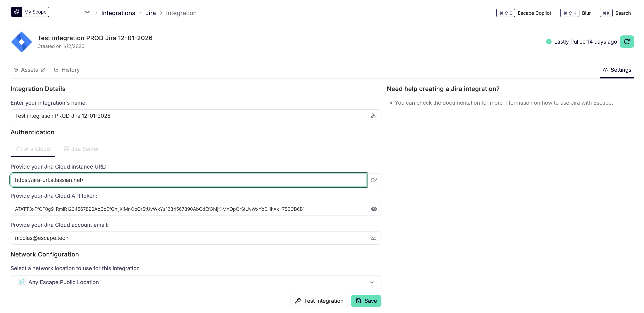
Task: Click the edit pen icon next to Assets
Action: point(43,70)
